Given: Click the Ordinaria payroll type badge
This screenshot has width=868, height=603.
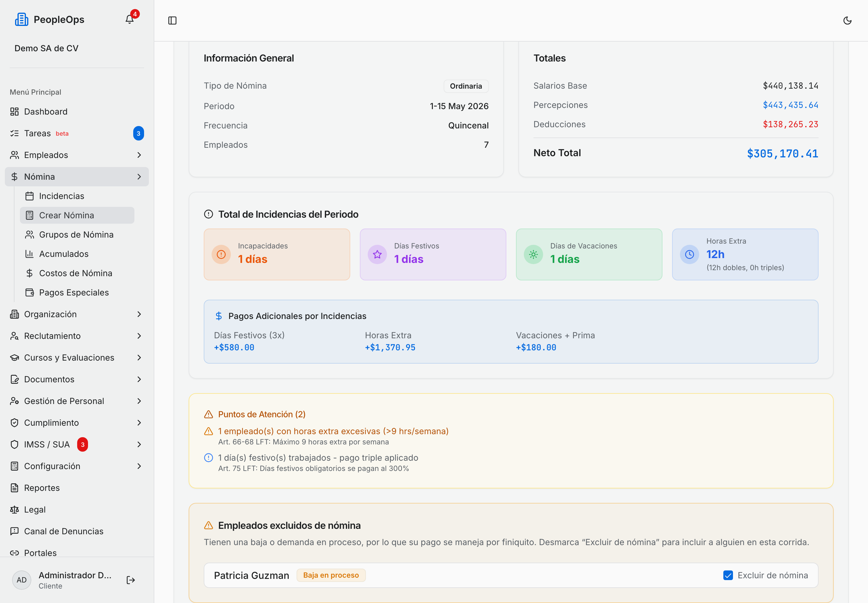Looking at the screenshot, I should pos(466,86).
